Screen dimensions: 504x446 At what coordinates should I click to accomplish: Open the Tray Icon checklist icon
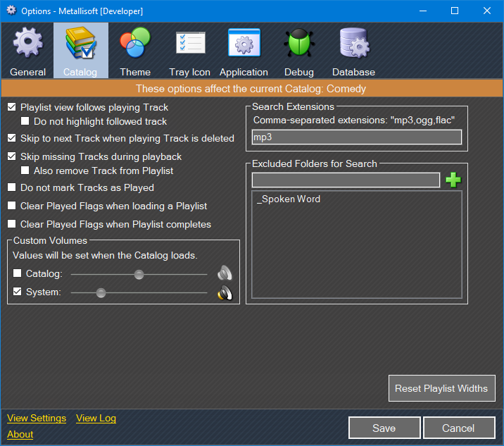coord(189,44)
